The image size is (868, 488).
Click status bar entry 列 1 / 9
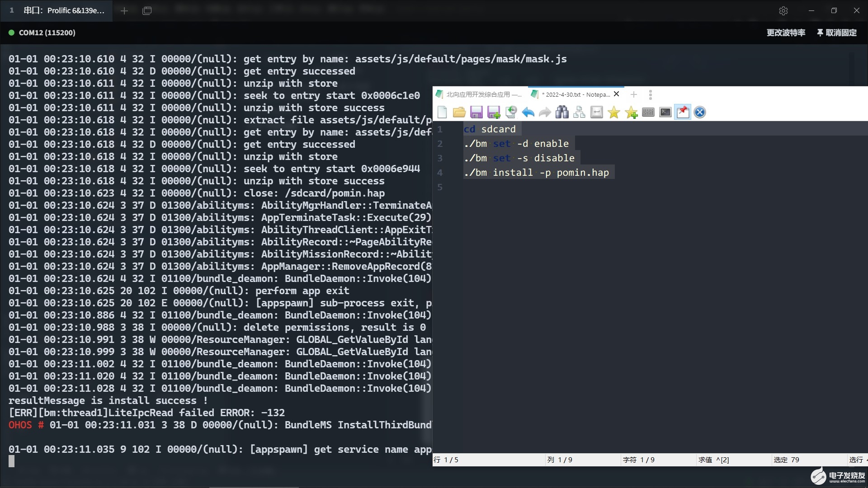tap(560, 460)
